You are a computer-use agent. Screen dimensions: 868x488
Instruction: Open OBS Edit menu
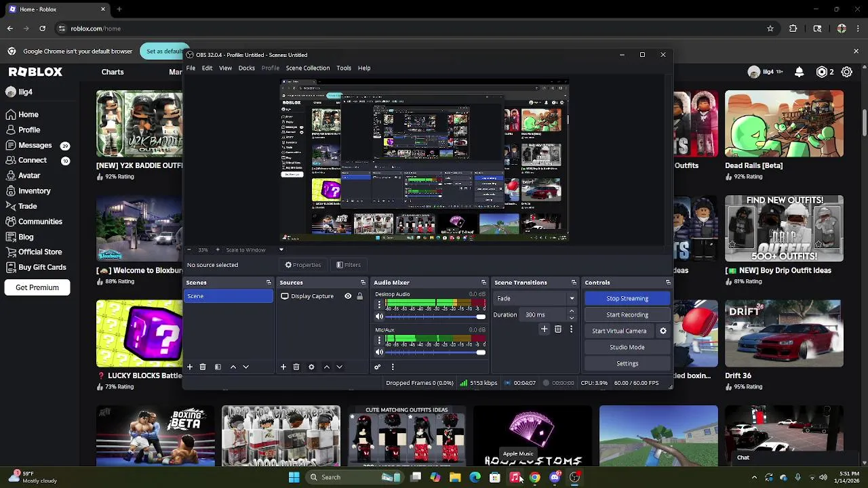tap(207, 68)
